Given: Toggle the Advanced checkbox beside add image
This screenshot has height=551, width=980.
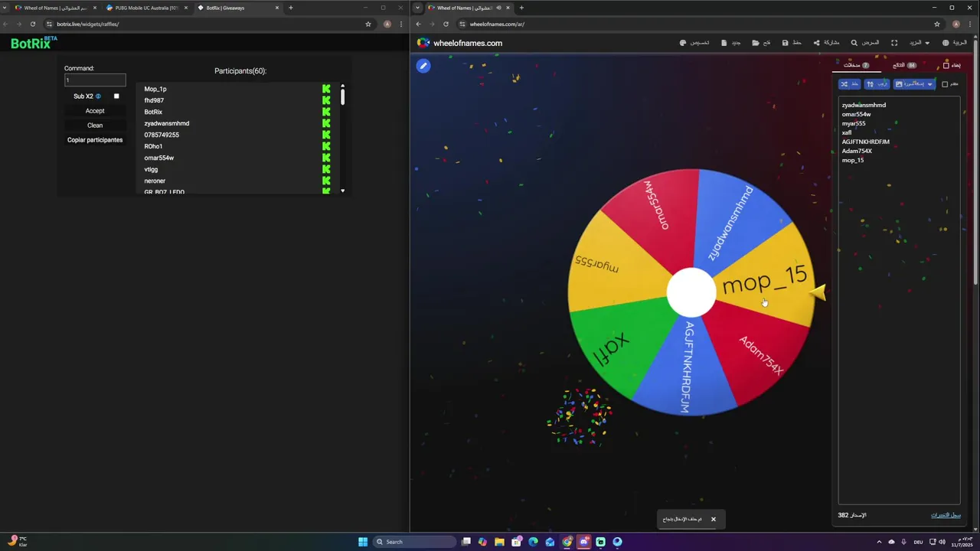Looking at the screenshot, I should click(945, 84).
